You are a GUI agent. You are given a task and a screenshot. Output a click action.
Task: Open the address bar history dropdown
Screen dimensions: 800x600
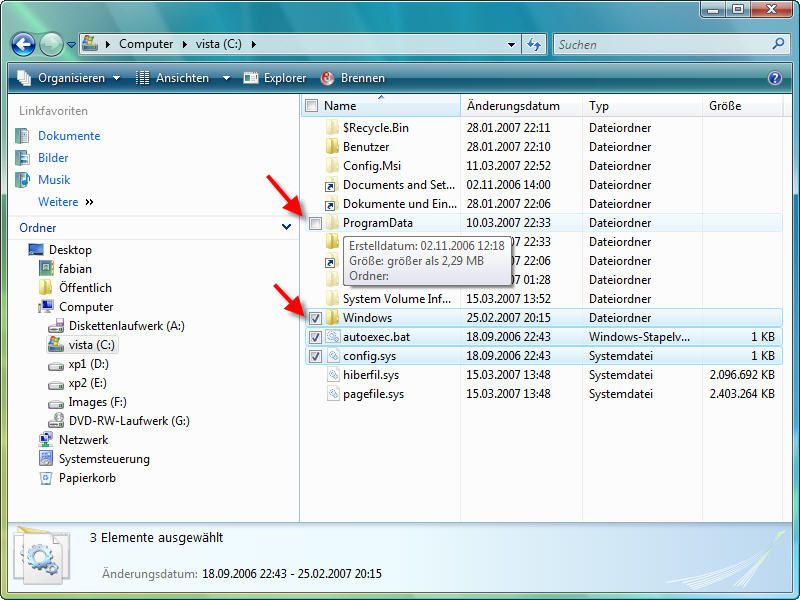[x=512, y=44]
